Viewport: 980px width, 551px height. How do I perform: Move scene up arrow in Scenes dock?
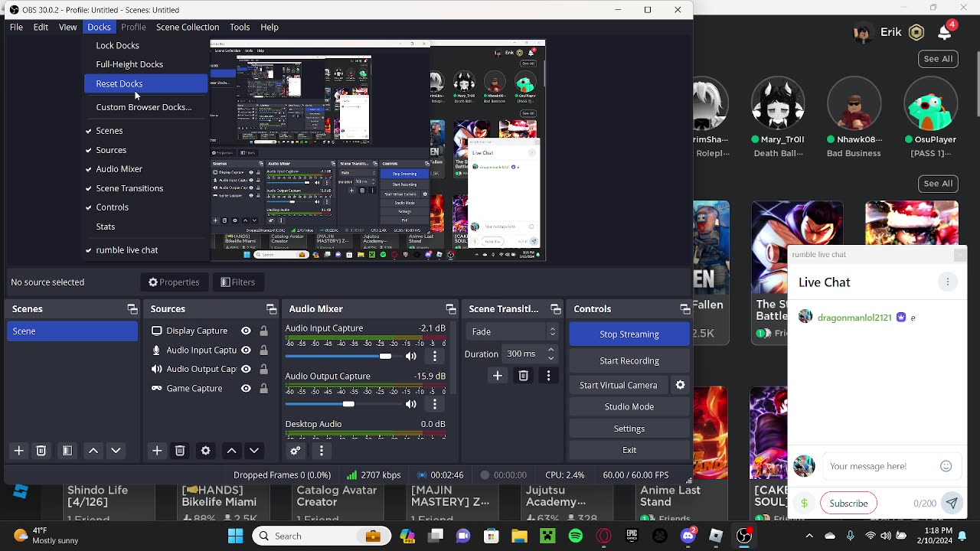coord(93,451)
